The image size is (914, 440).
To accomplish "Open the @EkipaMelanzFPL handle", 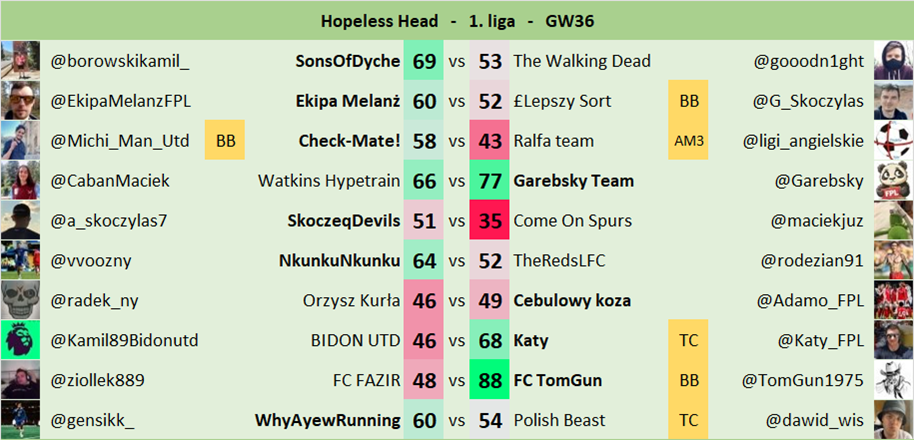I will 121,101.
